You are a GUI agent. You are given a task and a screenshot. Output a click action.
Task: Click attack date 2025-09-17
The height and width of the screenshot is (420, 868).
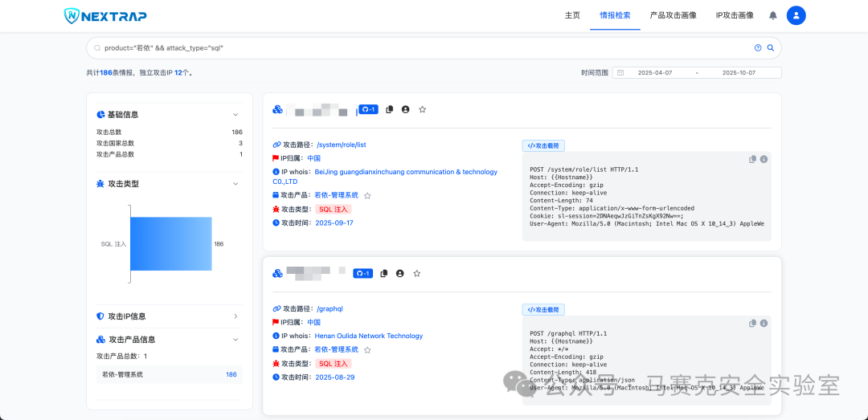[x=334, y=223]
